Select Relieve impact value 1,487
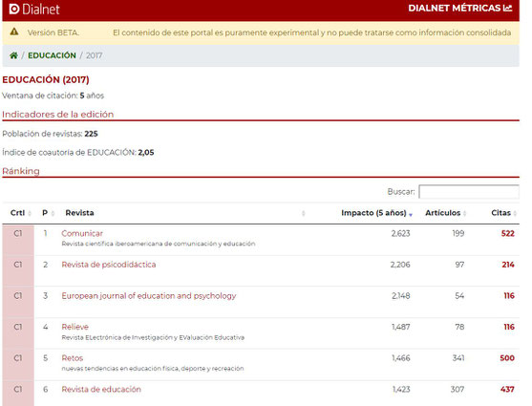 tap(401, 327)
